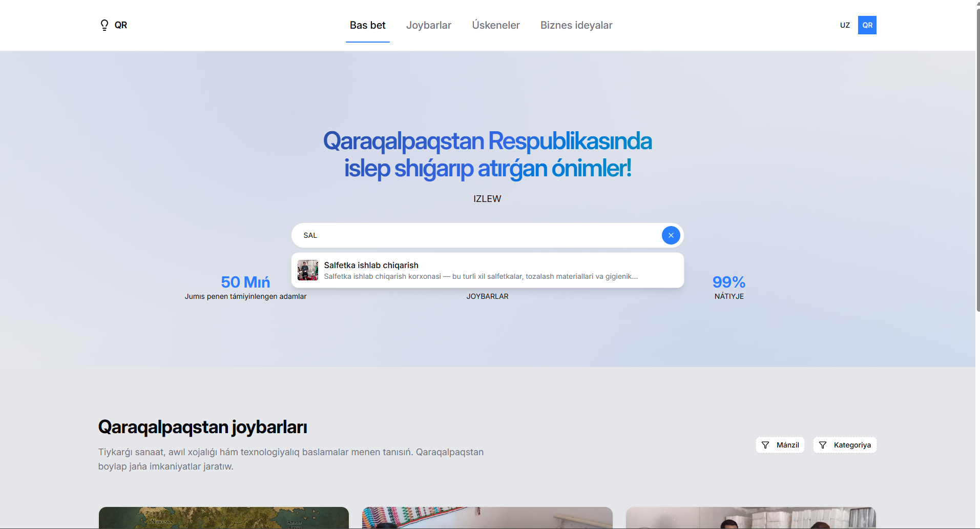Open the Joybarlar navigation tab

point(428,25)
